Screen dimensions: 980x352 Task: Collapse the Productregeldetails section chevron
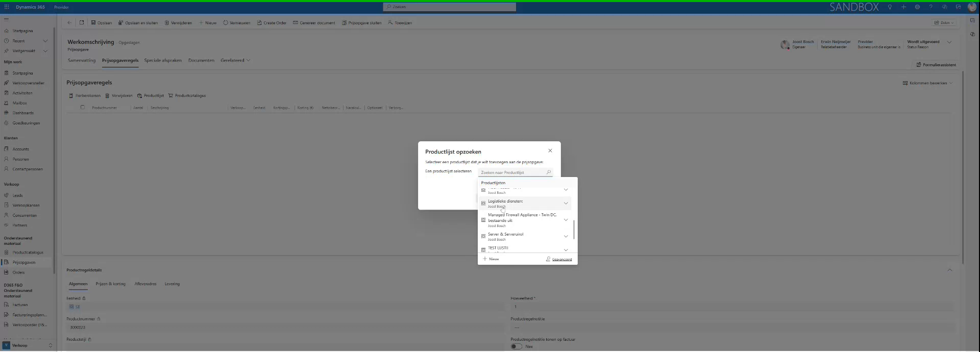coord(950,270)
